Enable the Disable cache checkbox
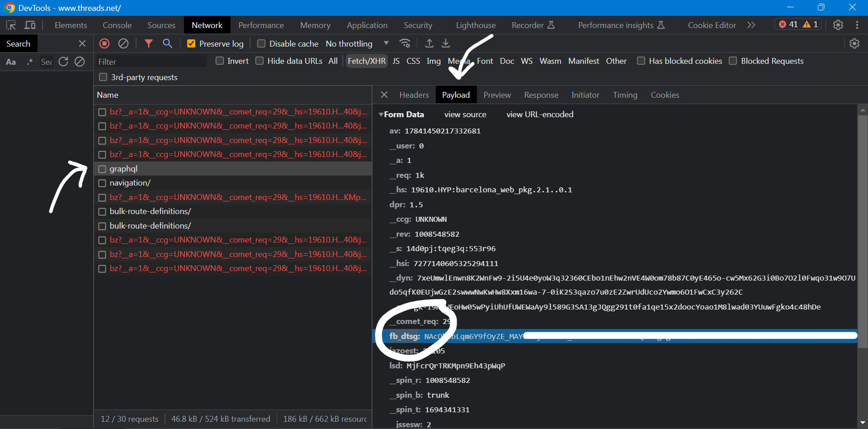Screen dimensions: 868x429 (x=261, y=43)
